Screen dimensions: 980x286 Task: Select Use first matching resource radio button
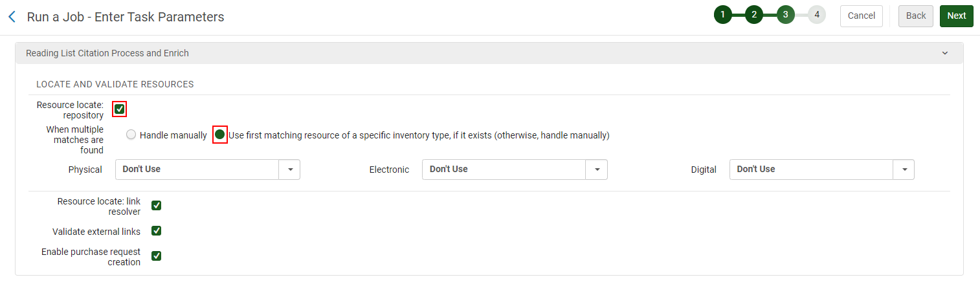pos(220,135)
